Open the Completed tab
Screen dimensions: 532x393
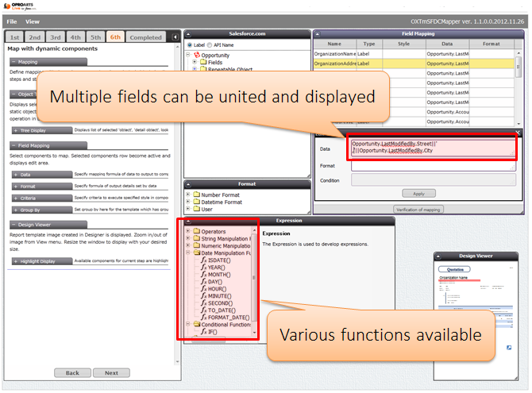coord(145,37)
